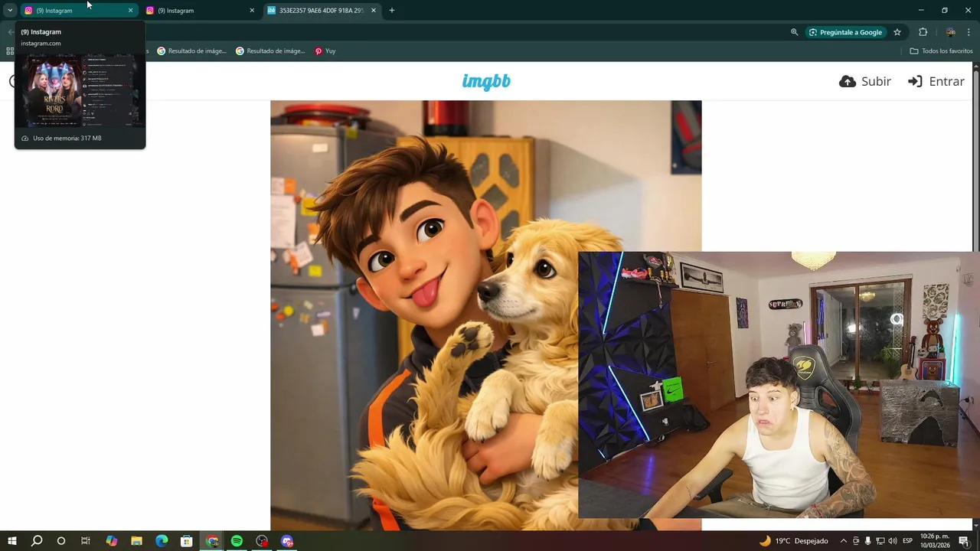Open the second Resultado de imáge... bookmark
Viewport: 980px width, 551px height.
point(270,51)
